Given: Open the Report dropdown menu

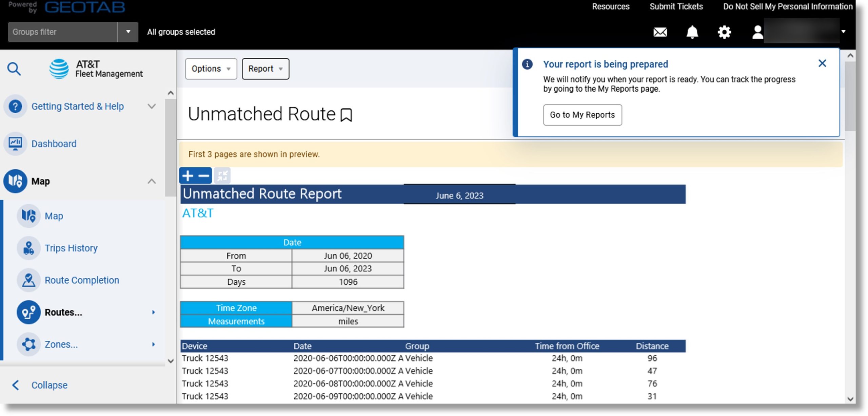Looking at the screenshot, I should pos(265,68).
